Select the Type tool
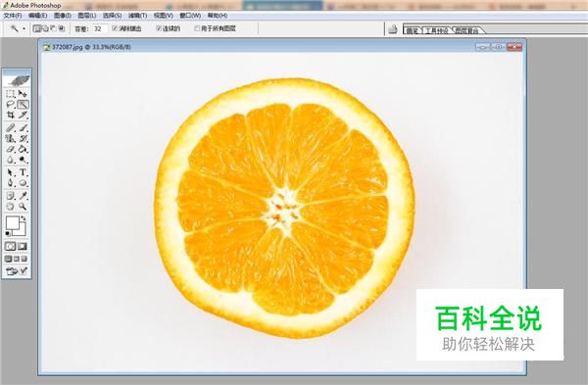The width and height of the screenshot is (588, 385). pyautogui.click(x=23, y=172)
